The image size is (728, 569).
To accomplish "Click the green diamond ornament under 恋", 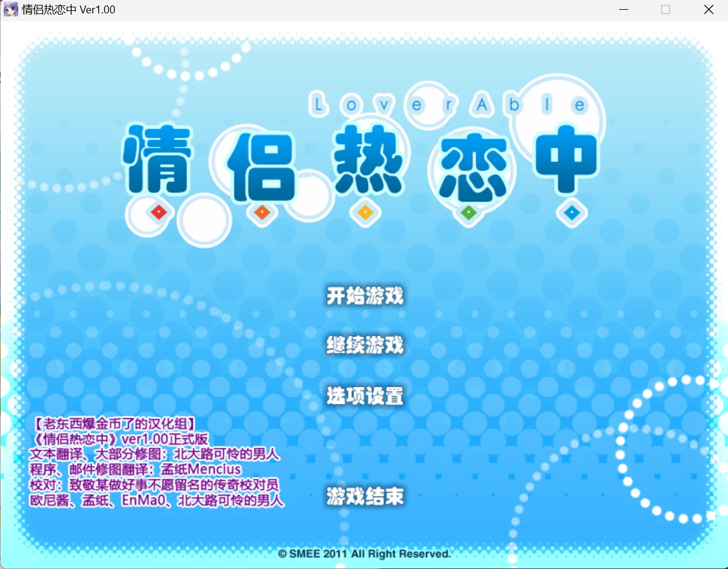I will point(468,213).
